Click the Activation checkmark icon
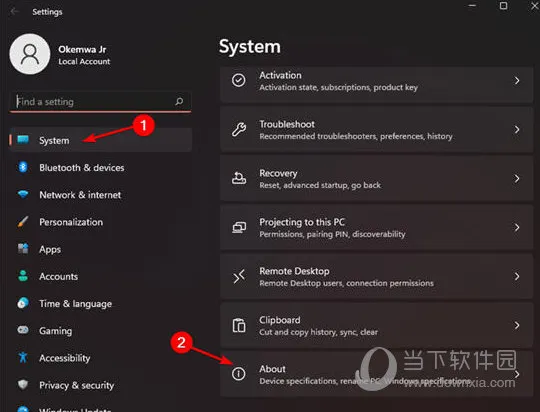This screenshot has width=540, height=412. 239,80
